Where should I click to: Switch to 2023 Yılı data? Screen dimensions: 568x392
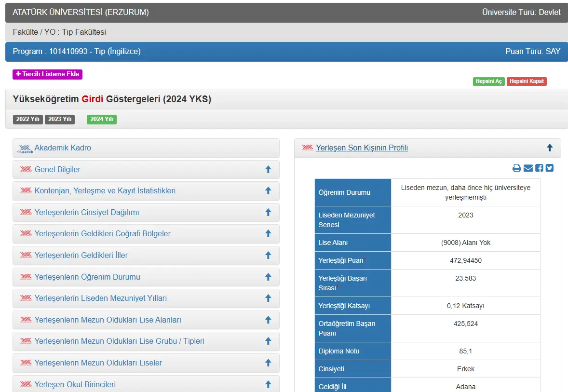(x=60, y=119)
